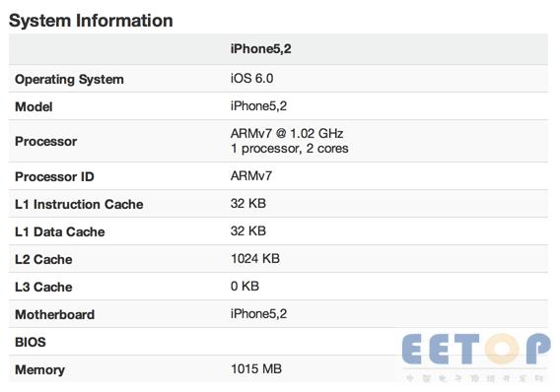Screen dimensions: 560x392
Task: Click the Motherboard row label
Action: [54, 314]
